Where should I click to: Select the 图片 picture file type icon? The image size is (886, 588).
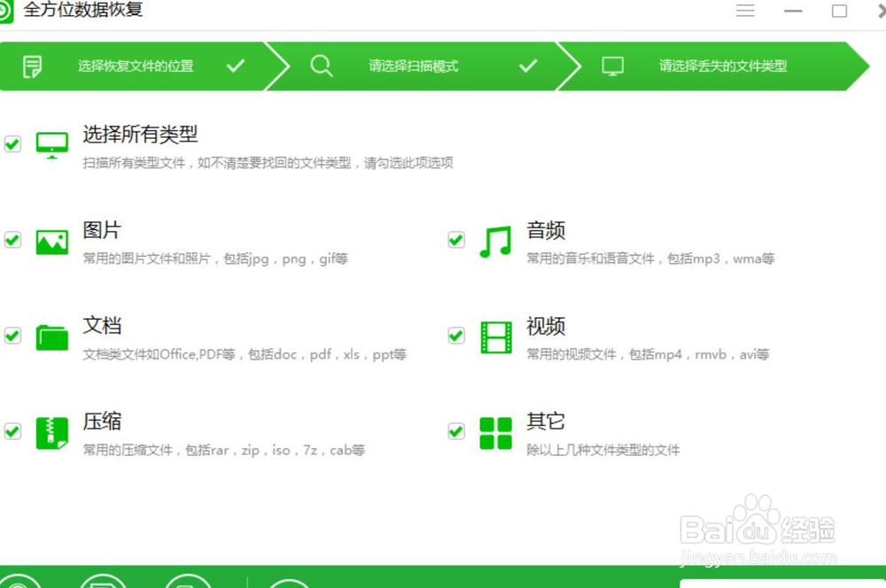coord(51,239)
